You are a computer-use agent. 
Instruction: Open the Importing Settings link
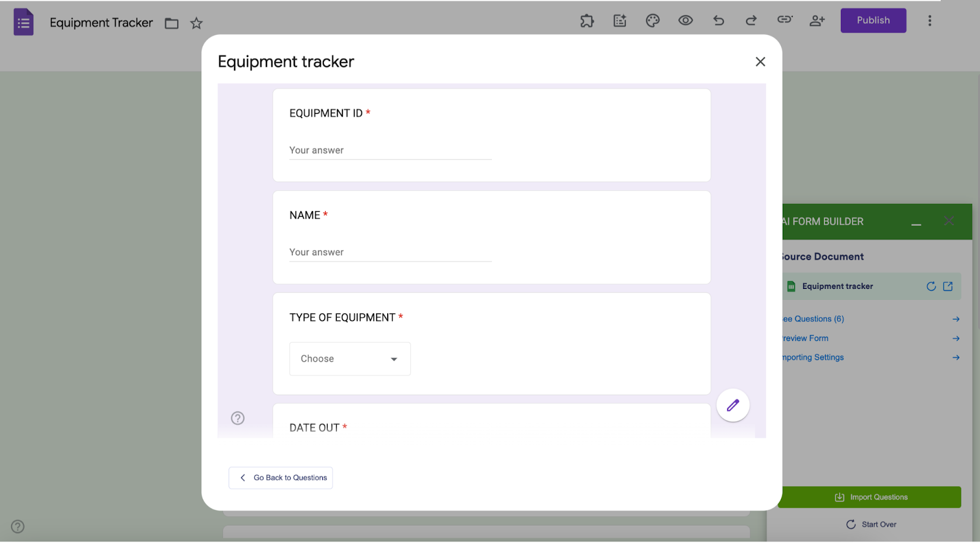coord(812,358)
